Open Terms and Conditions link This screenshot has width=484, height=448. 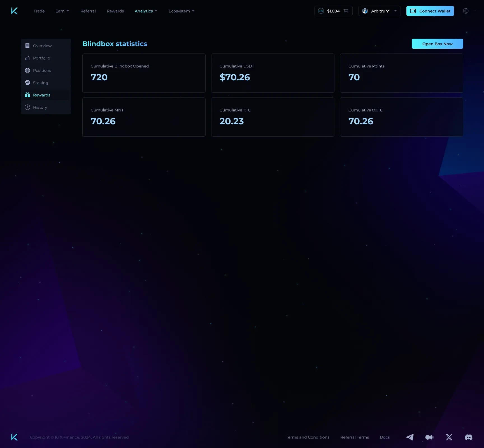[x=308, y=437]
